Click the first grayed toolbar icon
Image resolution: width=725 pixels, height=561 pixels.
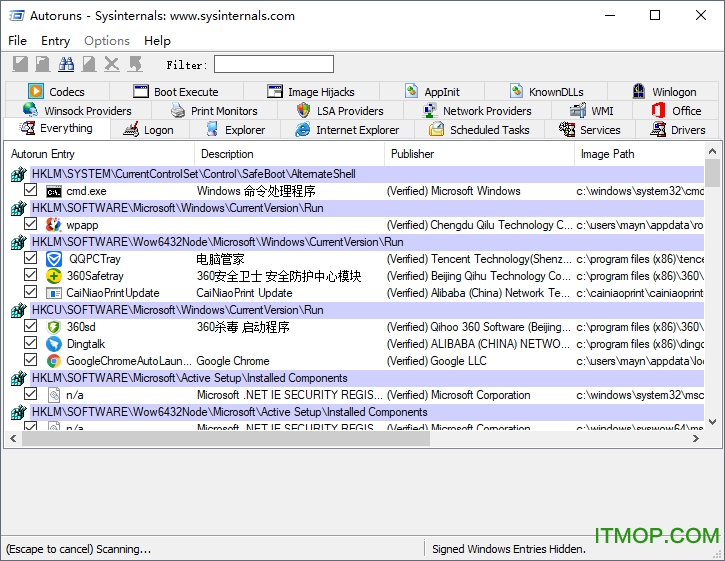[20, 64]
